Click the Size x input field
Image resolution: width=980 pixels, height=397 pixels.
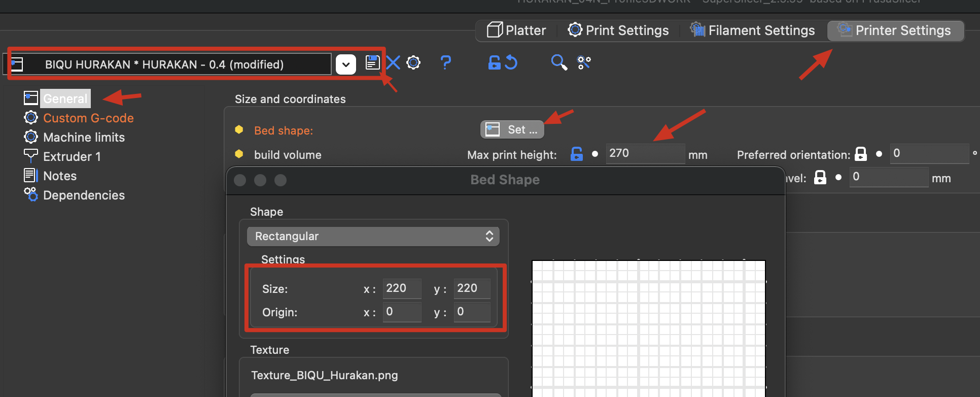click(x=401, y=288)
